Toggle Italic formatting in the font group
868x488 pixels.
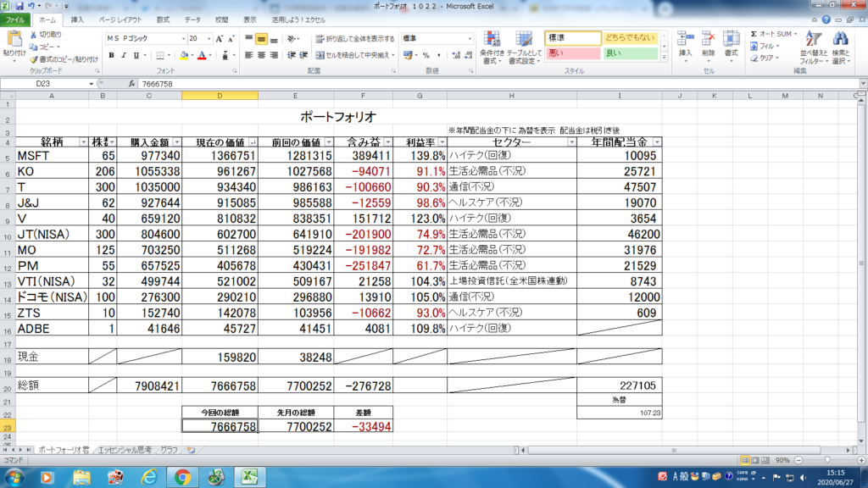tap(124, 55)
